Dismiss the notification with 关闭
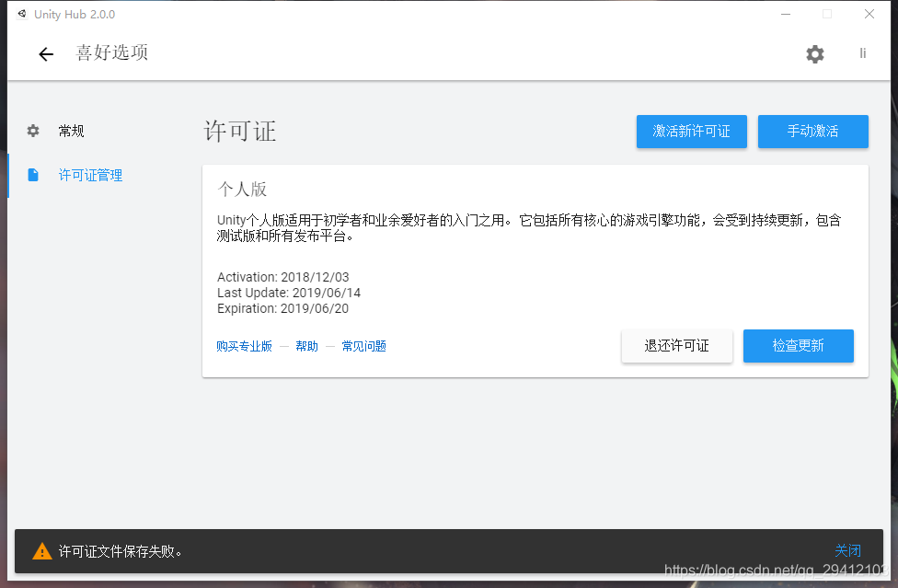898x588 pixels. 847,551
